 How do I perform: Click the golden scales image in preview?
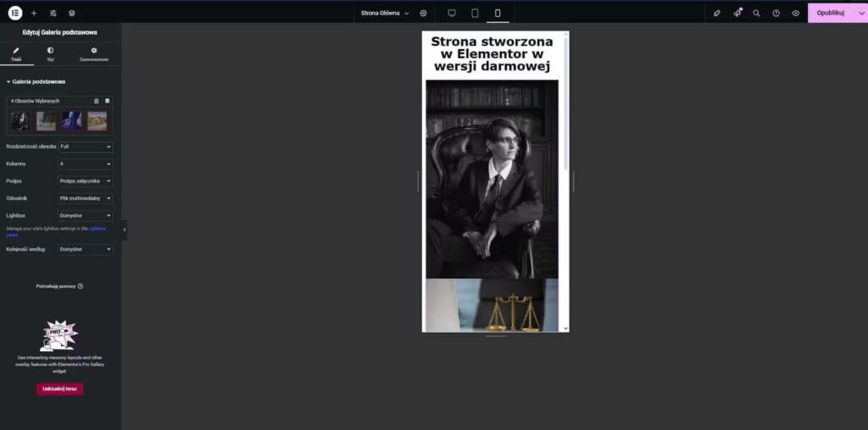[x=492, y=305]
